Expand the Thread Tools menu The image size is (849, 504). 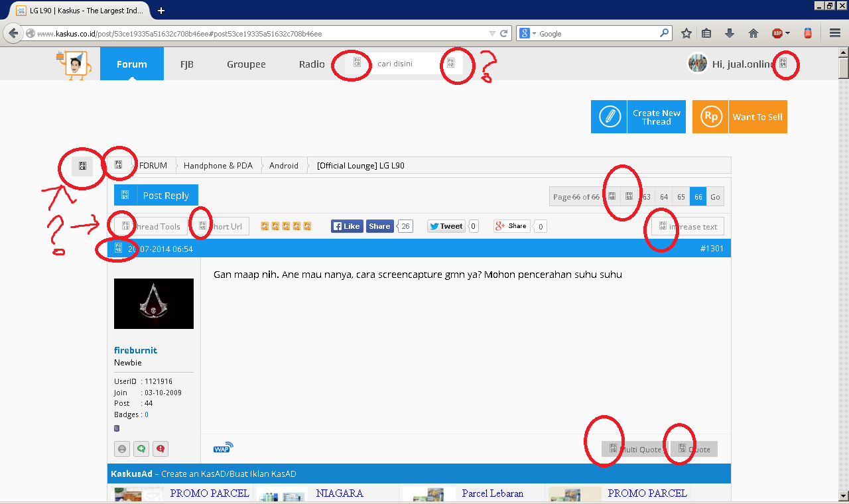151,226
